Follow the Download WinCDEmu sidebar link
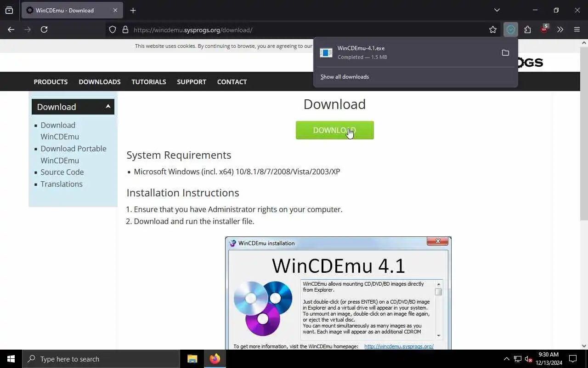 click(x=60, y=131)
